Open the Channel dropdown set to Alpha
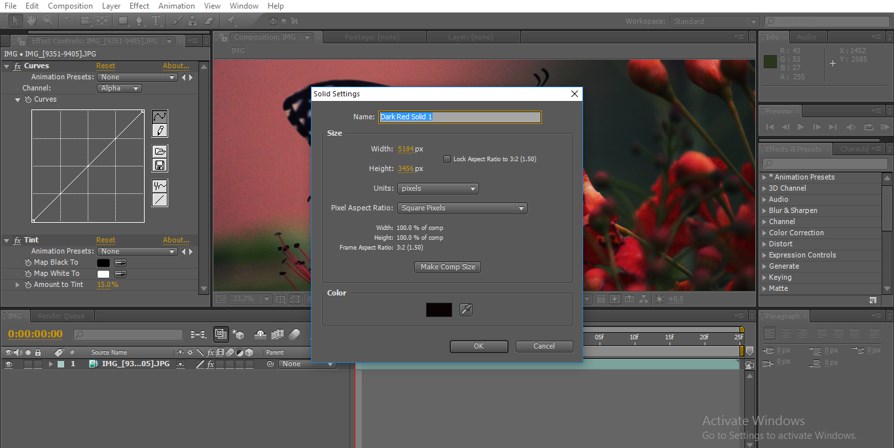 pos(119,88)
